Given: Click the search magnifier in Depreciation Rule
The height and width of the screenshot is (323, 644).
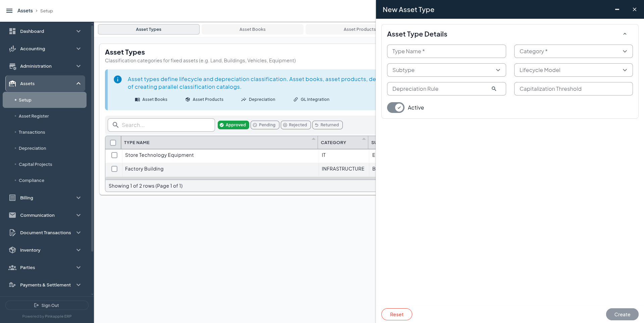Looking at the screenshot, I should tap(494, 89).
